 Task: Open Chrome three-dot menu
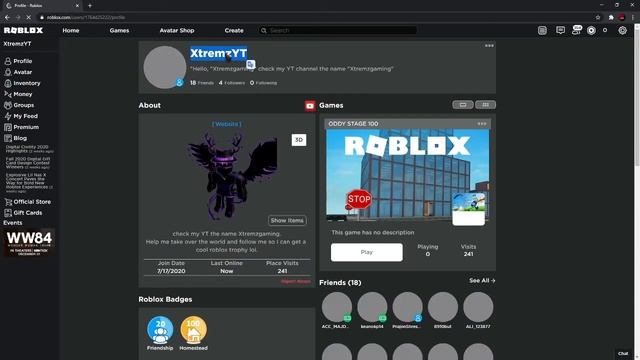click(633, 18)
